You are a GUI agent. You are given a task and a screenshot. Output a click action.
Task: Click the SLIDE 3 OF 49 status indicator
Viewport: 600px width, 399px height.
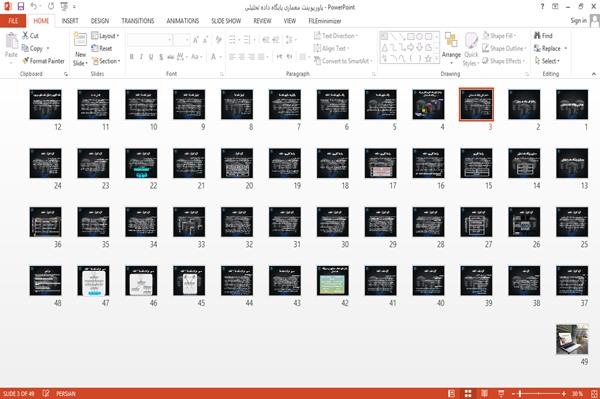click(x=18, y=394)
